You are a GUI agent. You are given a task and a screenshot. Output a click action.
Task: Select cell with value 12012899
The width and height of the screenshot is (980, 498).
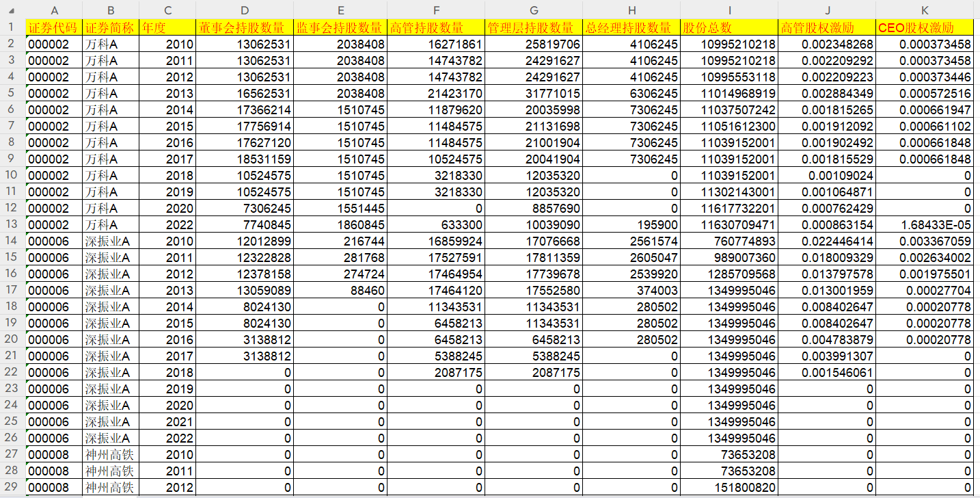tap(245, 241)
